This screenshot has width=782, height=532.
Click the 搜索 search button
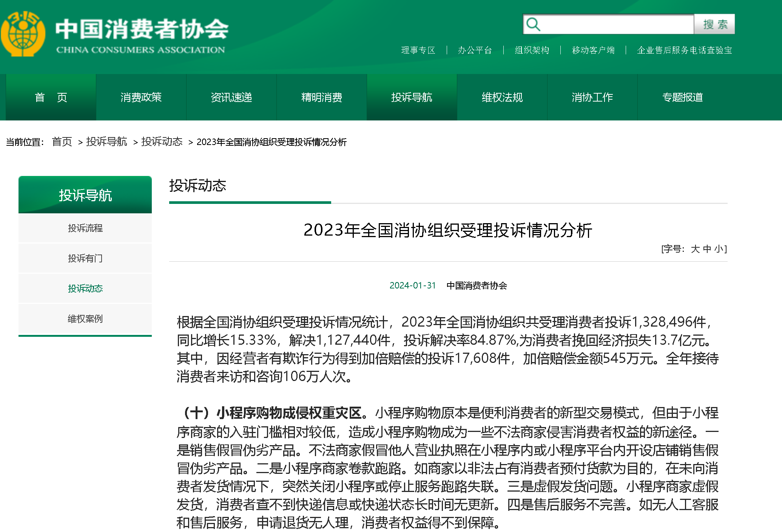pos(714,24)
